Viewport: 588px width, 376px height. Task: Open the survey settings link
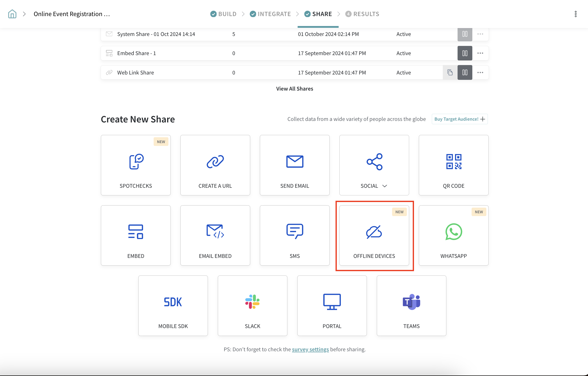tap(310, 349)
